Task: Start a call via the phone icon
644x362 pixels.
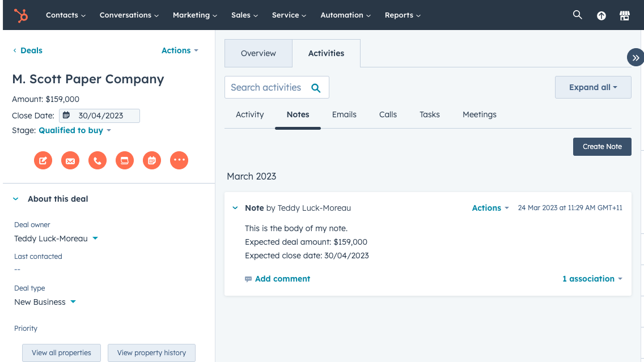Action: 98,160
